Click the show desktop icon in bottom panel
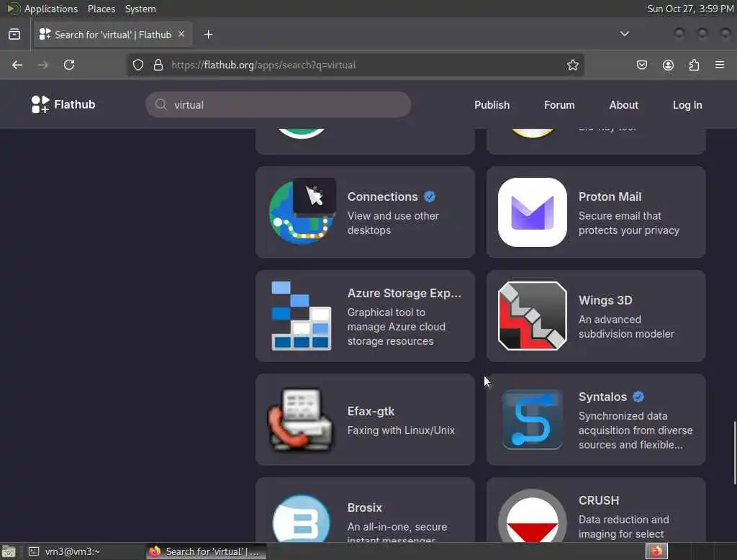 (x=9, y=551)
